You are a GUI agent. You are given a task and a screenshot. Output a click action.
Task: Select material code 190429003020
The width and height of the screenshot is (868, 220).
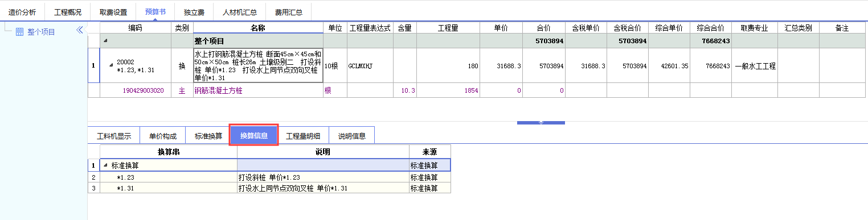tap(136, 90)
